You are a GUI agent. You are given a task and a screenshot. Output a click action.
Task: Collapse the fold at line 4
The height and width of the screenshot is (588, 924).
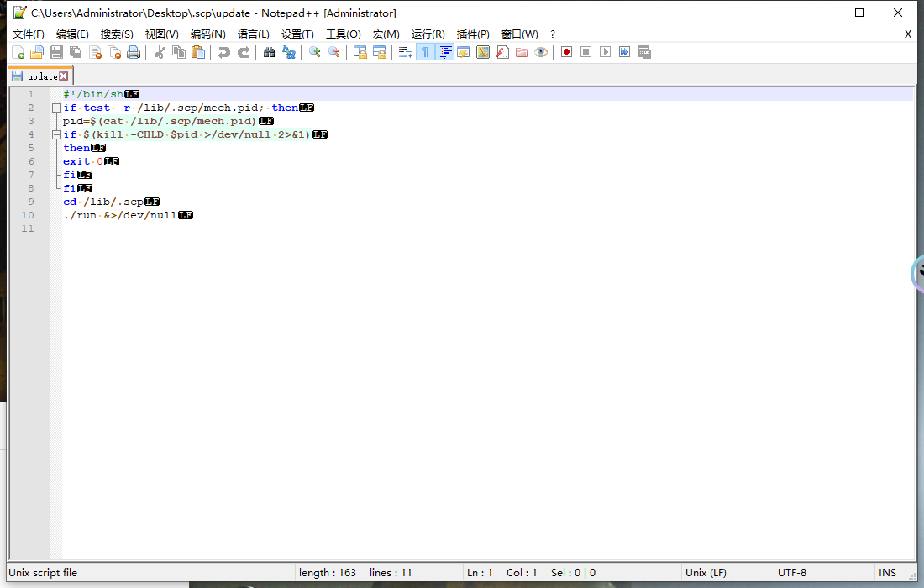[x=56, y=135]
